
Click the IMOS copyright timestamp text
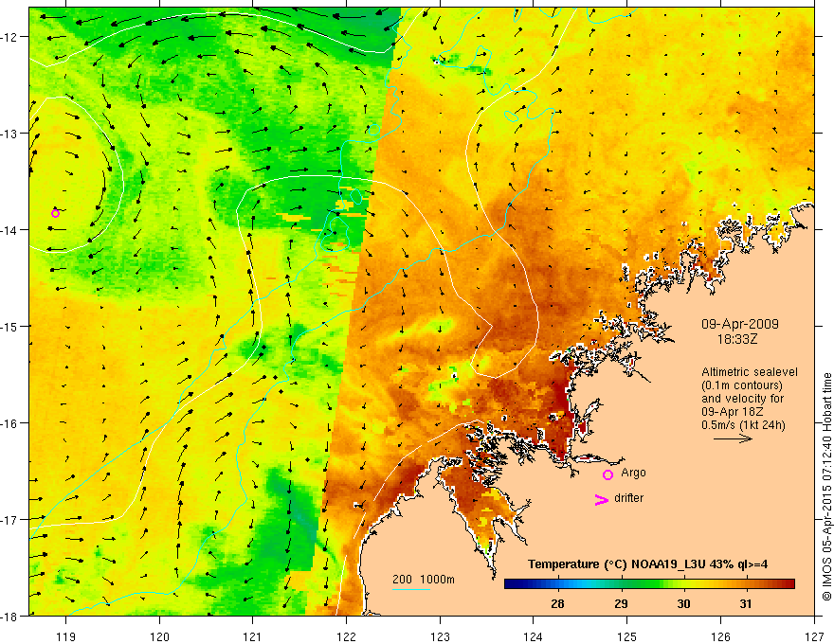tap(827, 487)
